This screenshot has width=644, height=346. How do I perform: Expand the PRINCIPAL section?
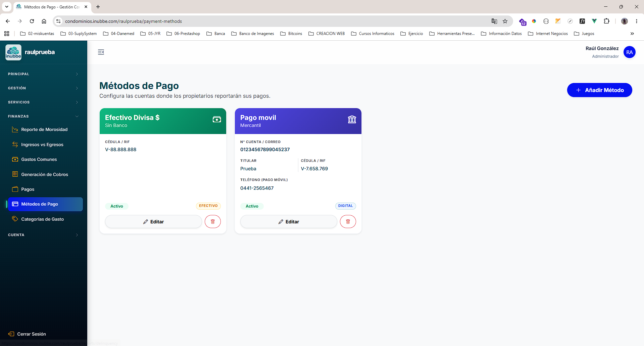click(x=44, y=74)
